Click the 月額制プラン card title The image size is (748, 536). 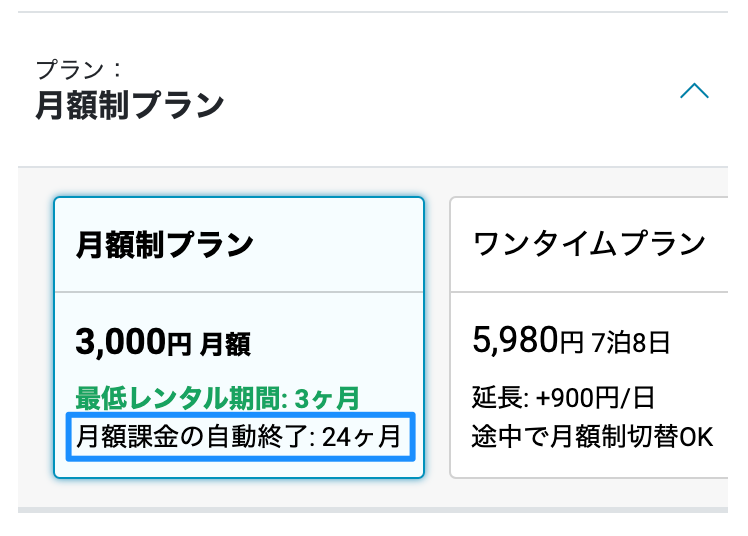point(165,245)
